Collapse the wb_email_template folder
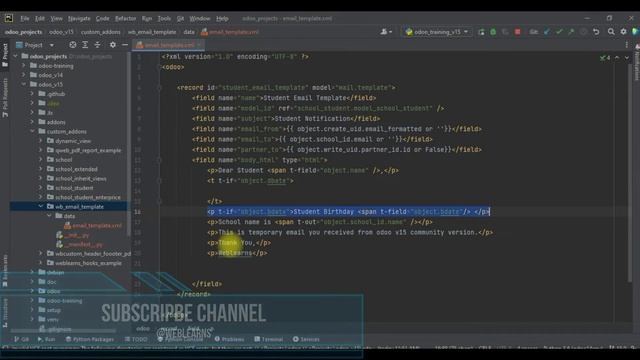640x360 pixels. point(41,207)
